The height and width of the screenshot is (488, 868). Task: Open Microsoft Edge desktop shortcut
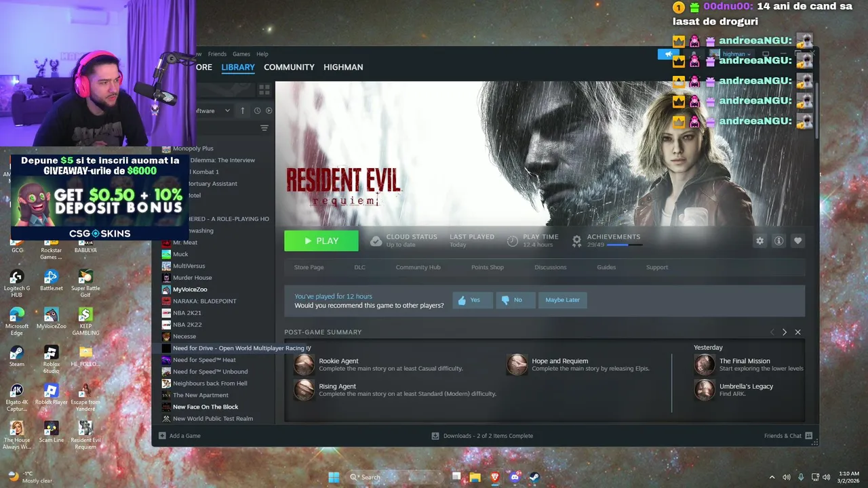coord(17,322)
